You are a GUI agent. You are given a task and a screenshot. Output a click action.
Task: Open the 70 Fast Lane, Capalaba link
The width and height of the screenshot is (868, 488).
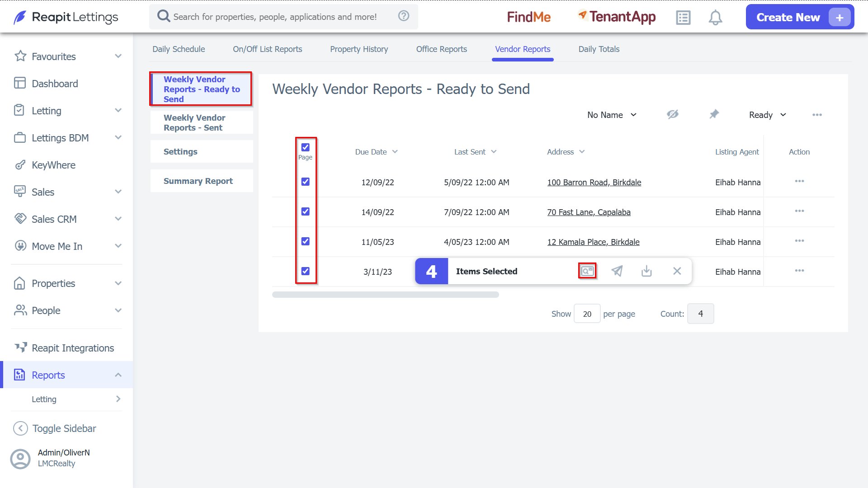[x=589, y=212]
